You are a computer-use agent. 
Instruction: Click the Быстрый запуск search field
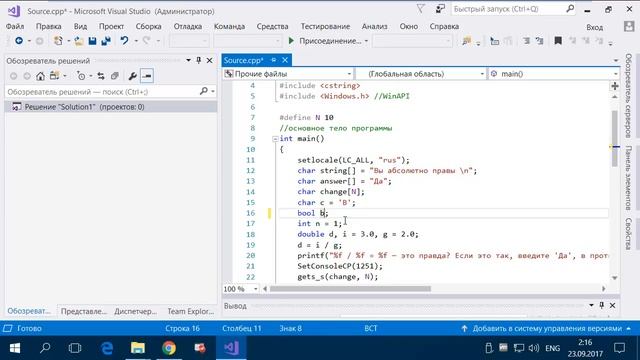[508, 9]
